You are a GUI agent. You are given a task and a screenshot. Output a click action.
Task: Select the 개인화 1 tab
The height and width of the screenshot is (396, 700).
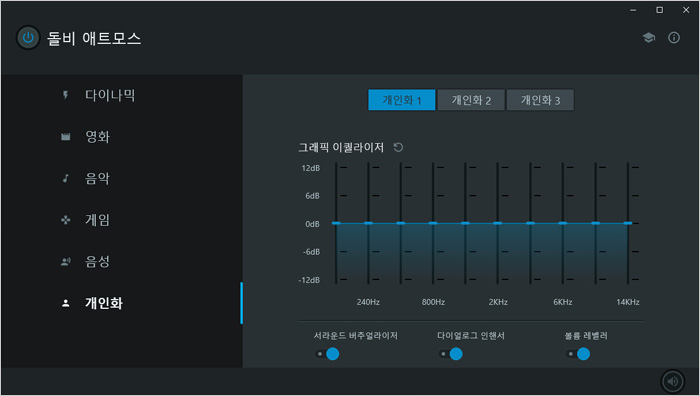[x=402, y=100]
